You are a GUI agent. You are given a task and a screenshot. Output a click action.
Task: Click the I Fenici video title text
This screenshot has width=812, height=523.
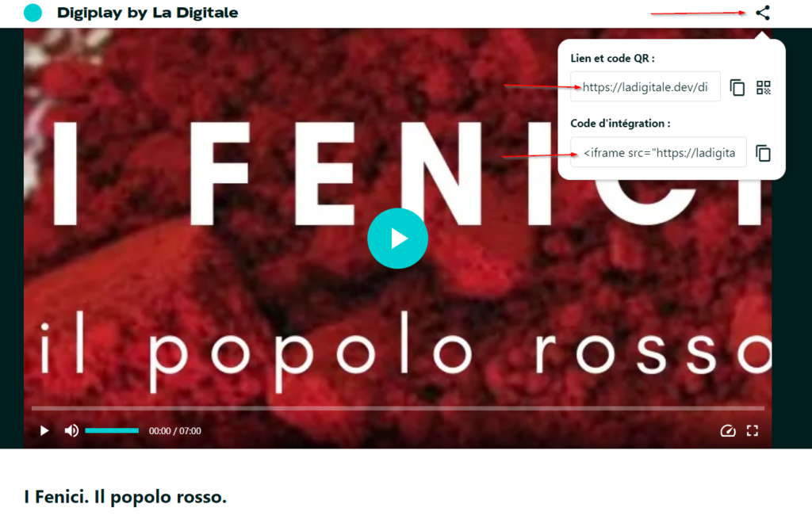125,497
